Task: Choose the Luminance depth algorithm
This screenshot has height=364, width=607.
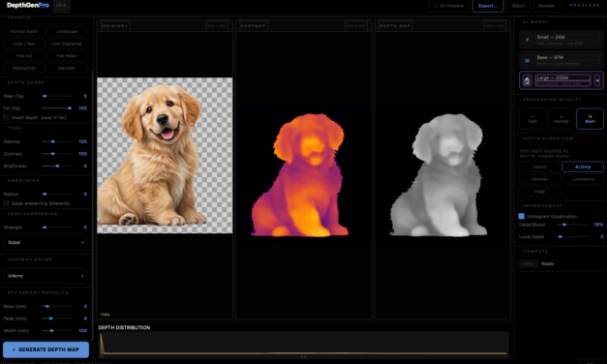Action: point(583,179)
